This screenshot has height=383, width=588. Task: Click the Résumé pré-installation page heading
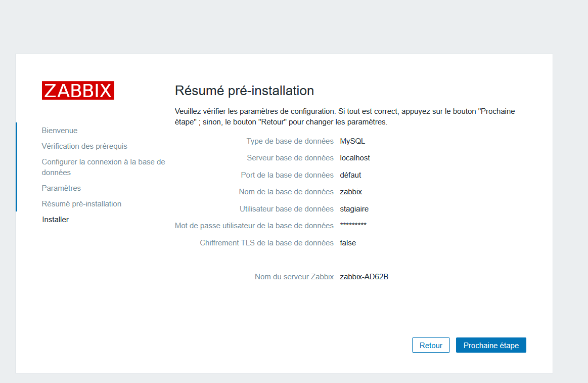tap(244, 90)
